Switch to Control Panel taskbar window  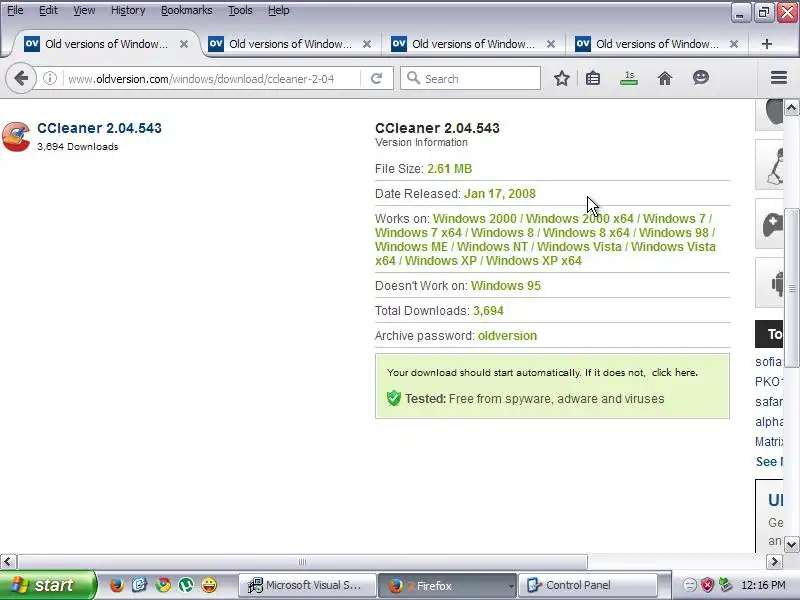coord(587,585)
